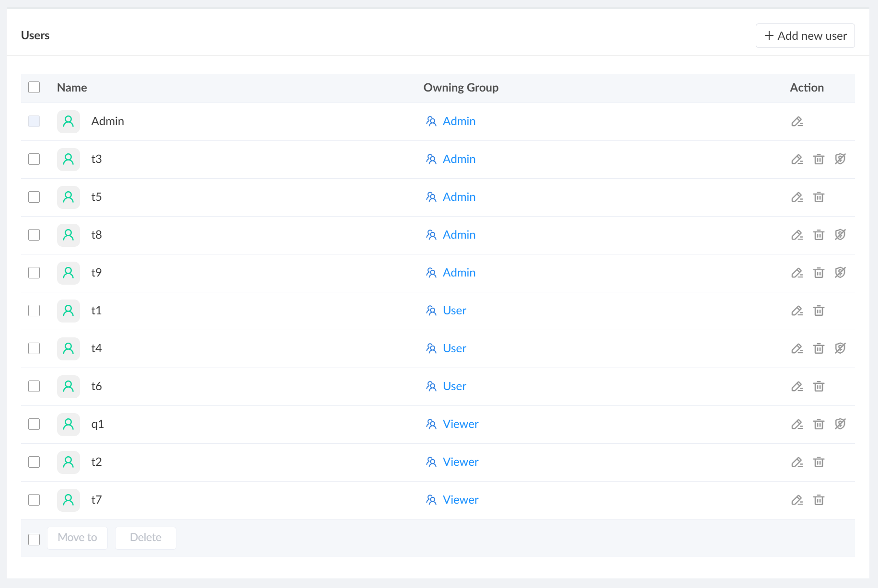Edit user q1 with the pencil icon

[x=797, y=425]
